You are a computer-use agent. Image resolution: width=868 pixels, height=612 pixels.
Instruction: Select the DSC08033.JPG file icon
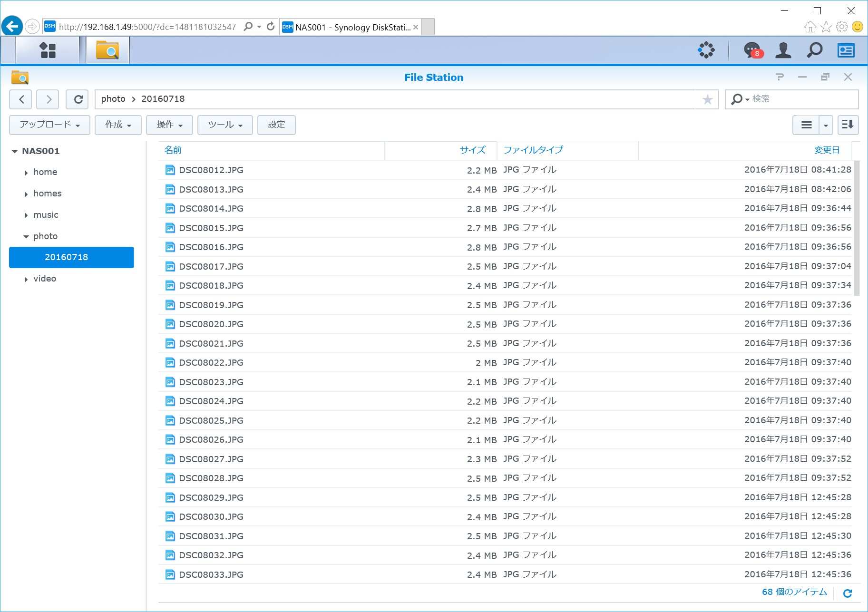(x=170, y=574)
